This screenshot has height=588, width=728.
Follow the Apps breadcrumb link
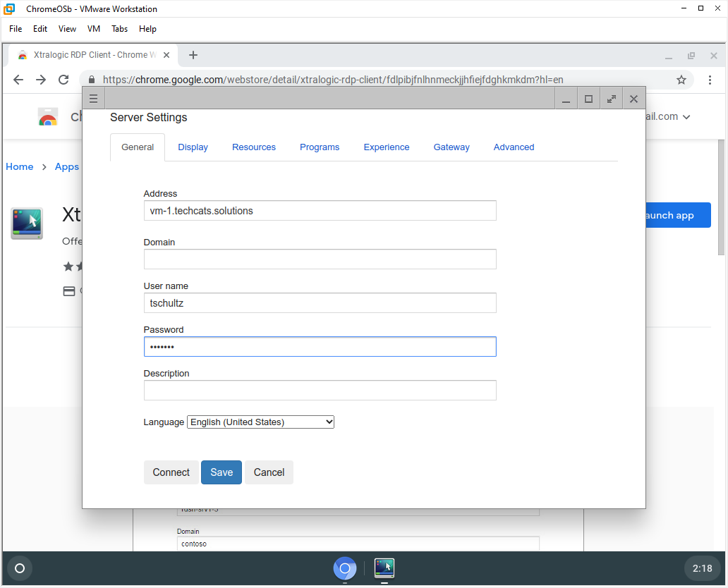tap(67, 166)
